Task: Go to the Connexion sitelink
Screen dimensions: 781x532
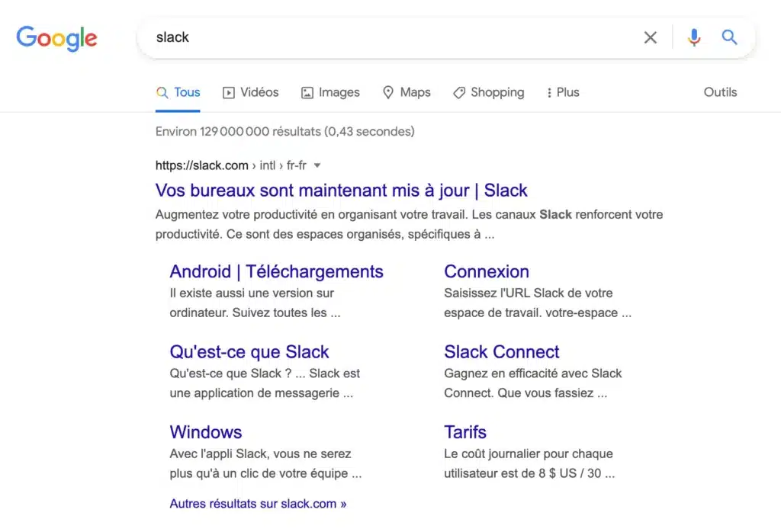Action: pos(486,271)
